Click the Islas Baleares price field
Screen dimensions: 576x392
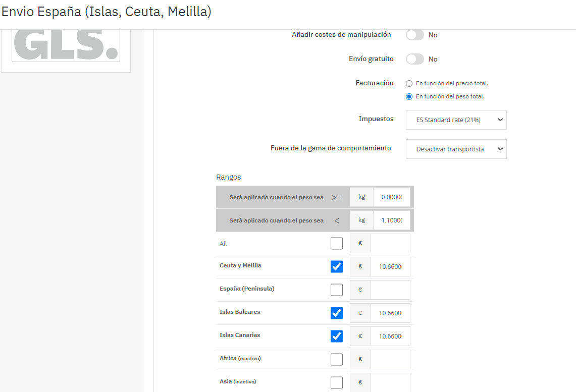coord(390,313)
